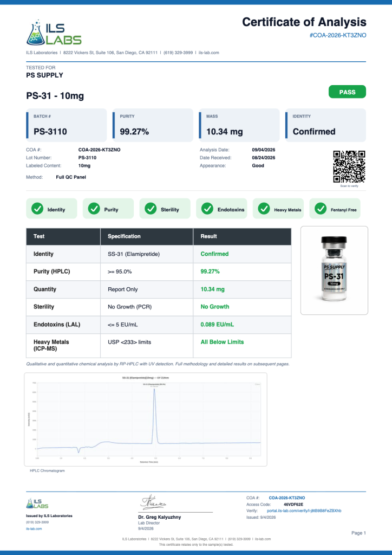
Task: Click the Sterility green checkmark icon
Action: (151, 209)
